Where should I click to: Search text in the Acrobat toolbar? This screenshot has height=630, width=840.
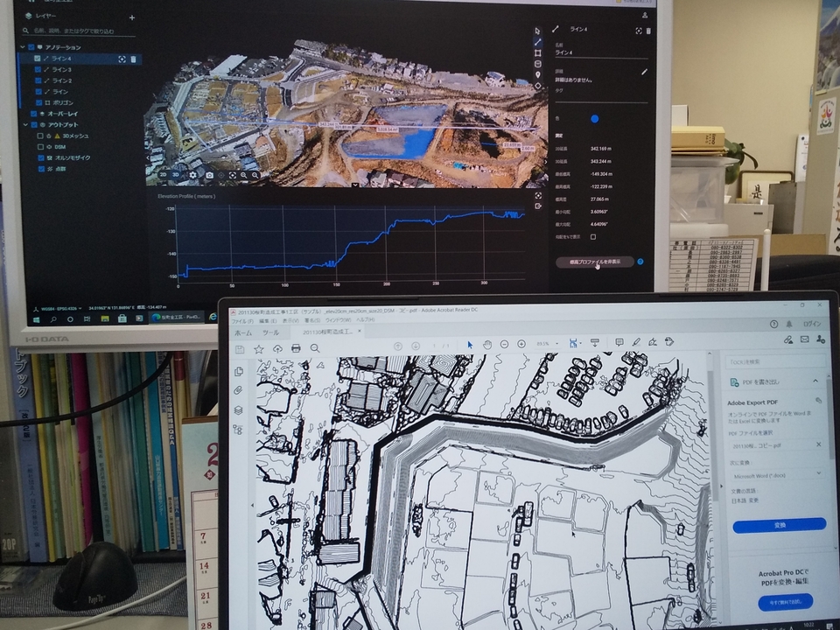(x=315, y=349)
